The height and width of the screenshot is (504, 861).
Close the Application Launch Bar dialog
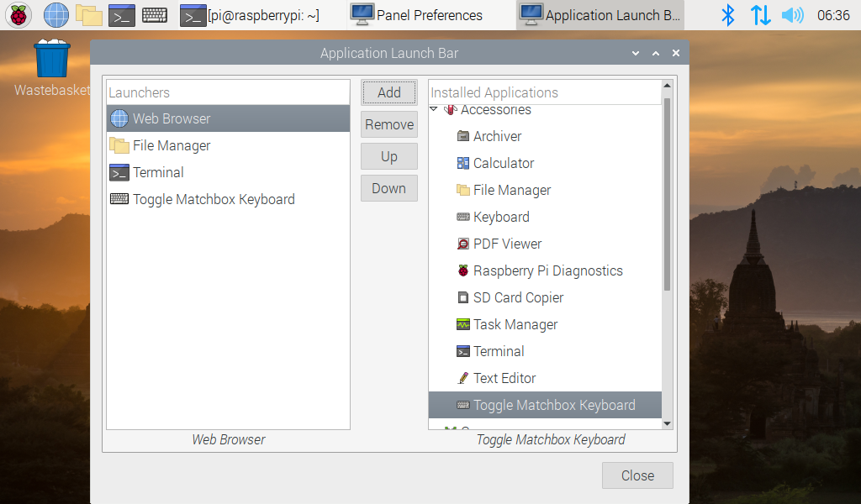point(637,475)
